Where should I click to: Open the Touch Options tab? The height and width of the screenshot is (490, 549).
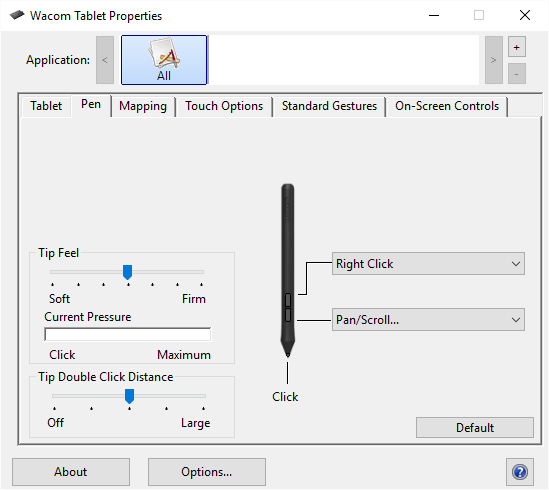click(x=224, y=106)
